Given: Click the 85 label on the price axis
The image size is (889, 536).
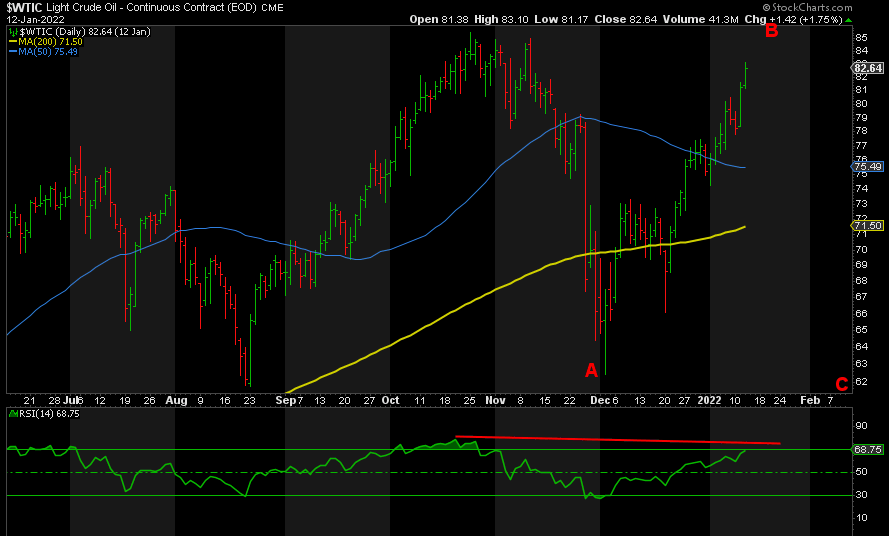Looking at the screenshot, I should click(x=861, y=37).
